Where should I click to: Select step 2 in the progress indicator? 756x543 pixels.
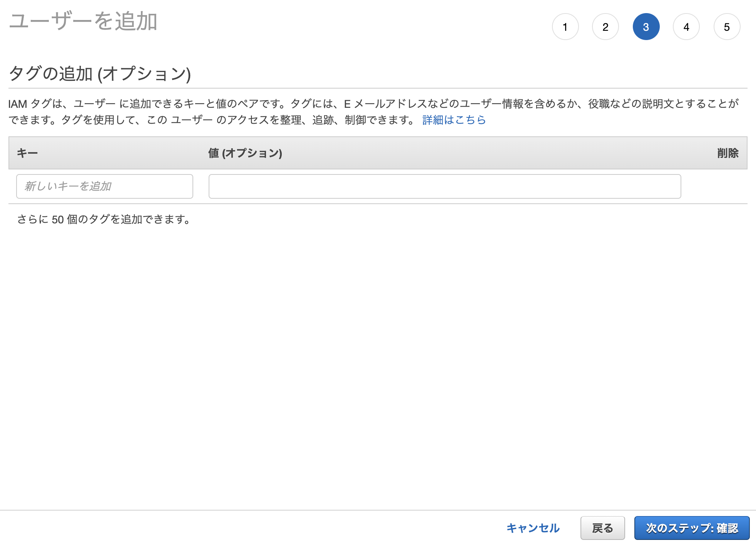(605, 27)
